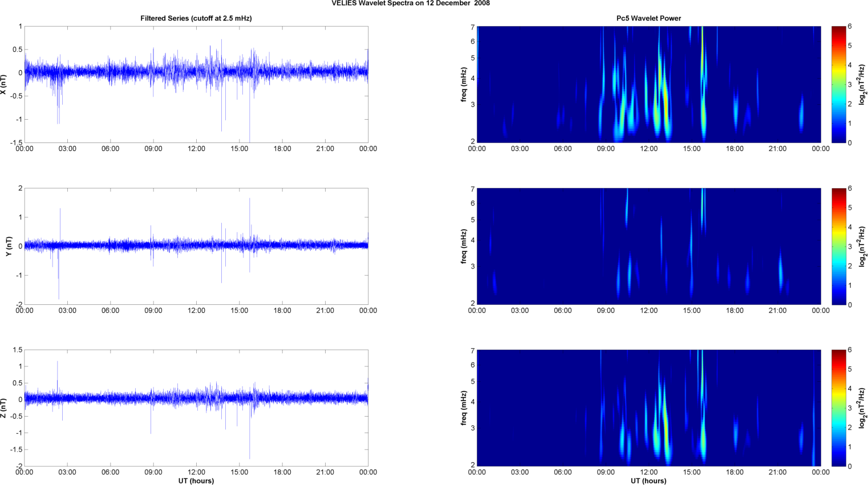Click the 'X (nT)' axis label

tap(4, 84)
